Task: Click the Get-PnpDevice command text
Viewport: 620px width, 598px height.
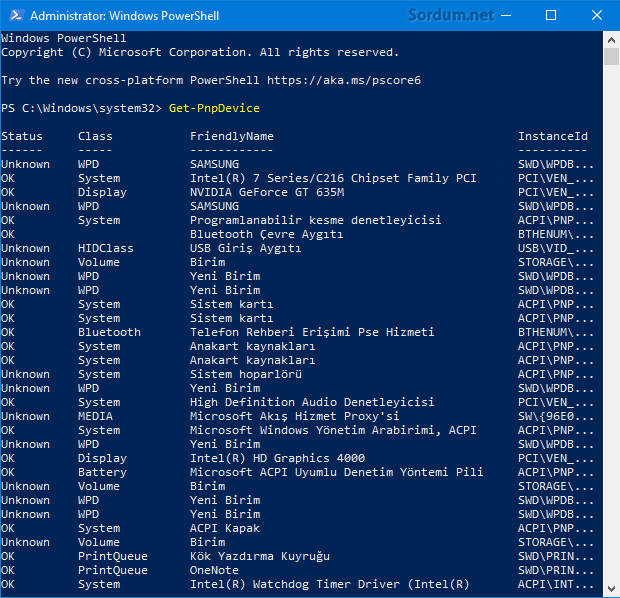Action: click(214, 108)
